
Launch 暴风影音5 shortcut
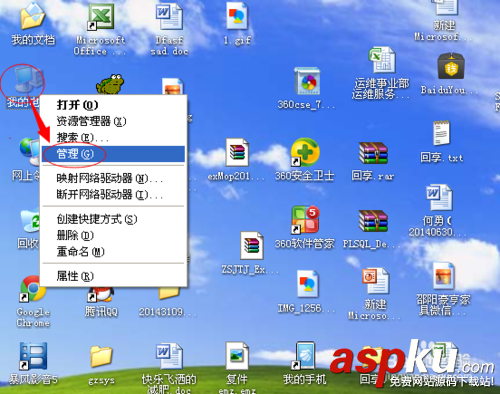pos(33,356)
